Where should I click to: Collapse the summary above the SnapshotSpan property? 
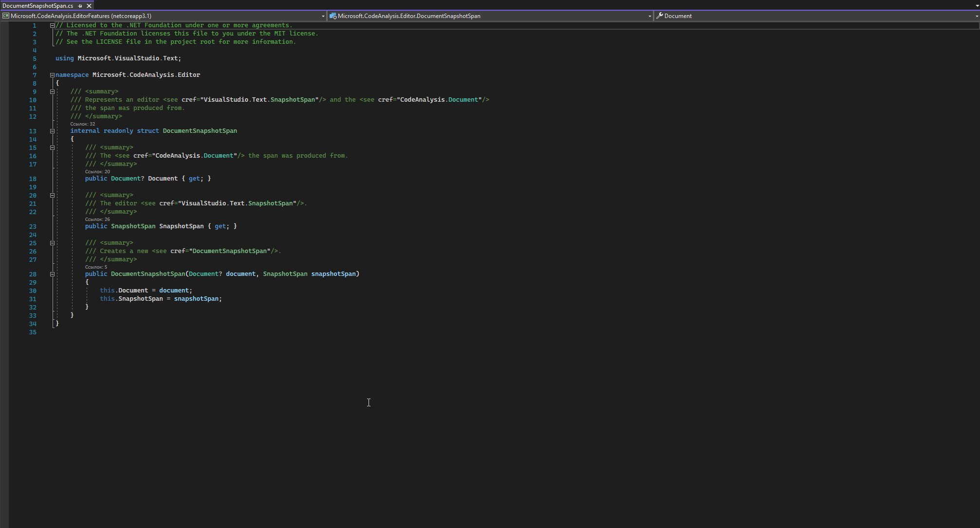(52, 195)
